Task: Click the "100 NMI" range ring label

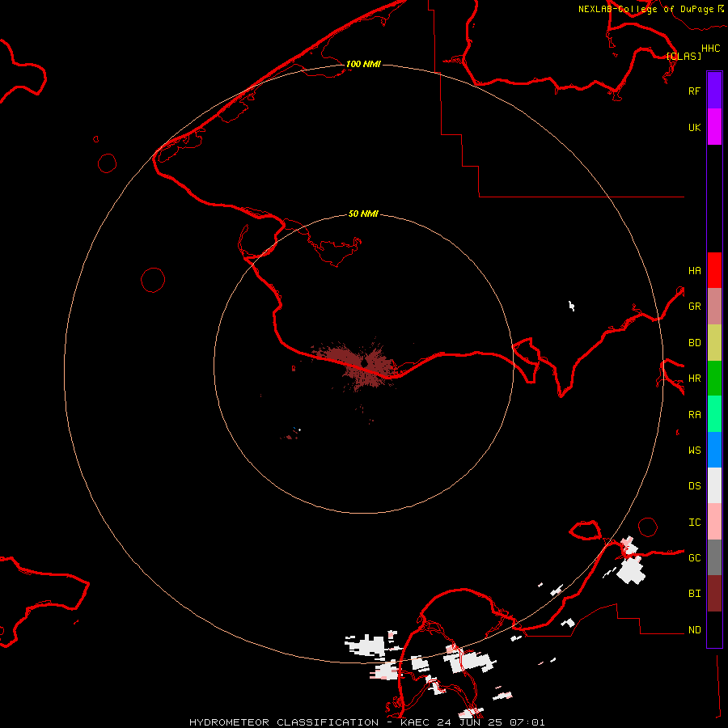Action: click(363, 64)
